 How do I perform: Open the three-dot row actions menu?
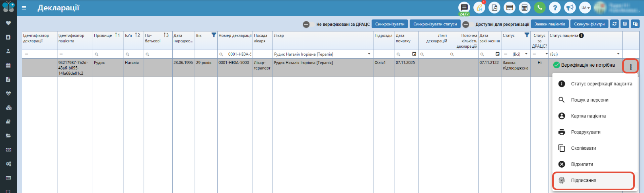tap(631, 67)
